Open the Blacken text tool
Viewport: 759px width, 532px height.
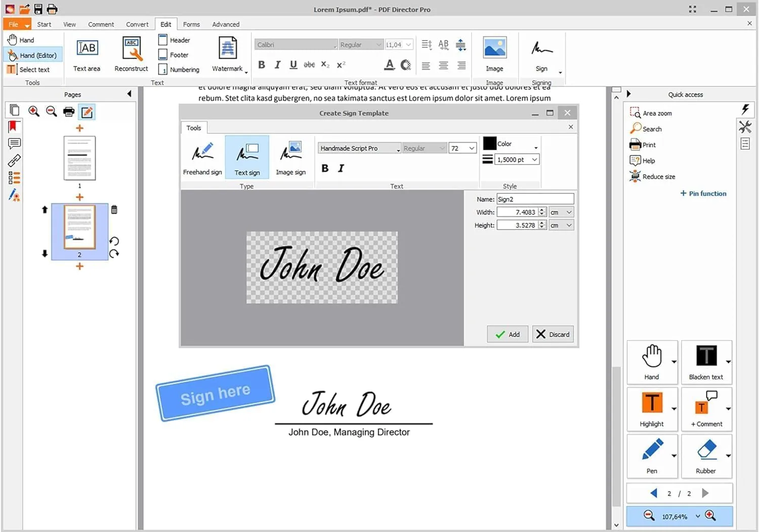pyautogui.click(x=706, y=359)
